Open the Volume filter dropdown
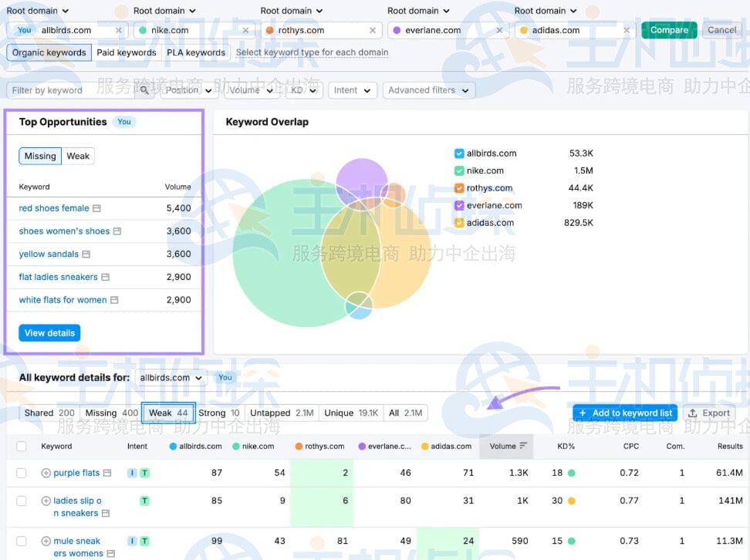 point(251,90)
